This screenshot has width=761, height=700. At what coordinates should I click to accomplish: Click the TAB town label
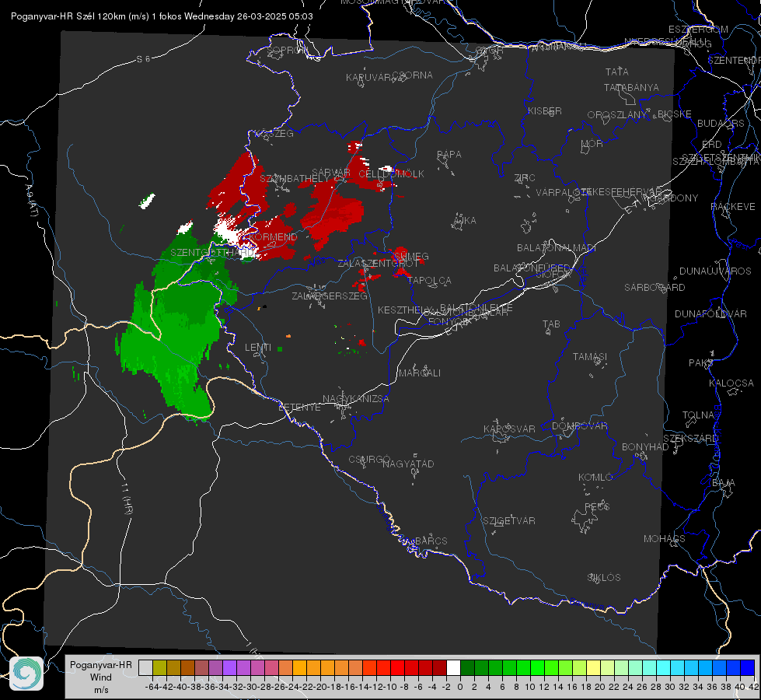pyautogui.click(x=551, y=324)
